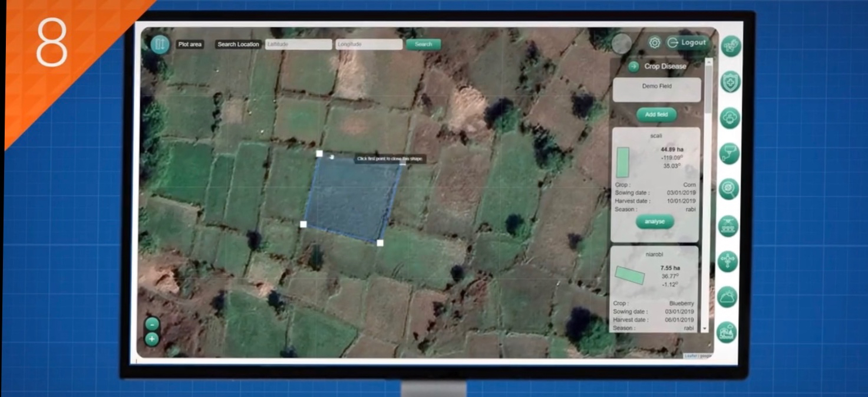868x397 pixels.
Task: Open the shield with plus sidebar icon
Action: coord(730,82)
